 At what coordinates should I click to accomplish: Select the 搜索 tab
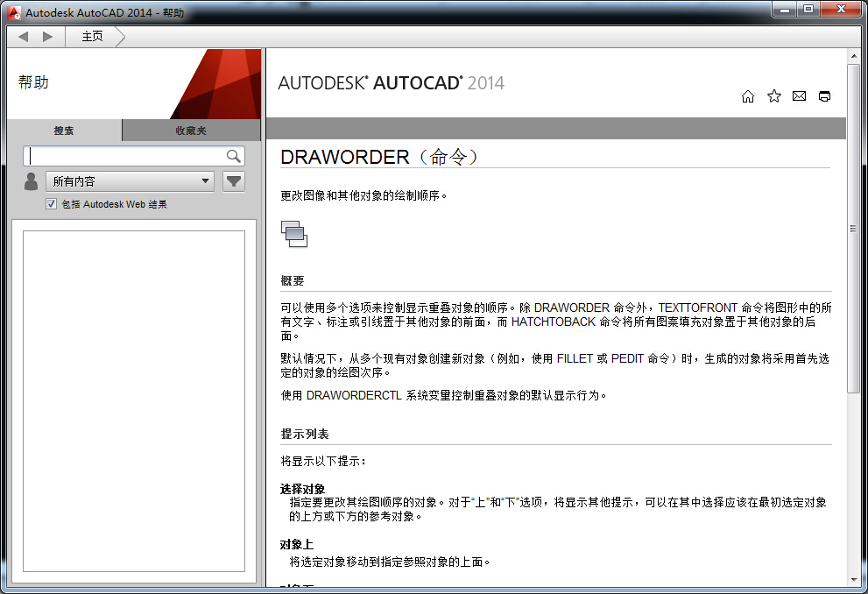pos(64,131)
